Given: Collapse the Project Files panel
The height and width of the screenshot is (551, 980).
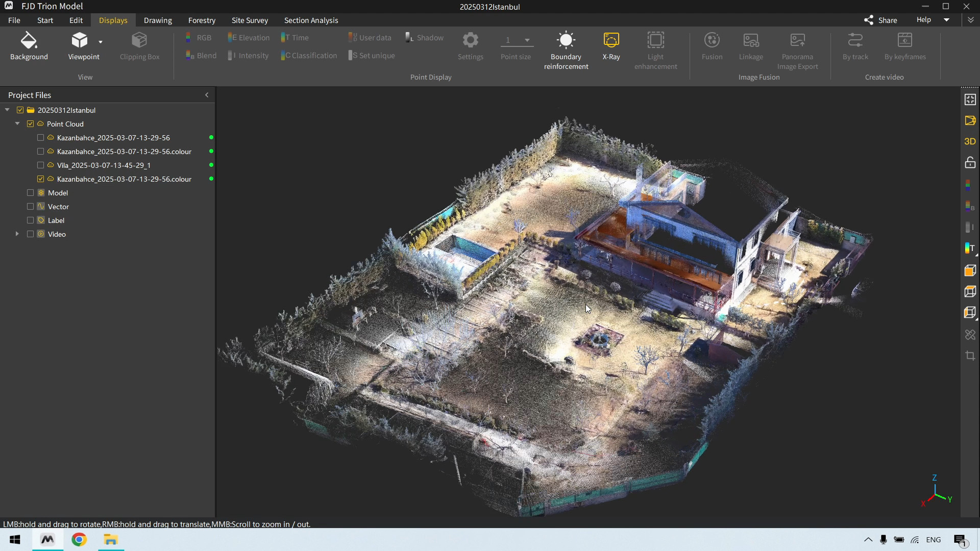Looking at the screenshot, I should tap(207, 95).
